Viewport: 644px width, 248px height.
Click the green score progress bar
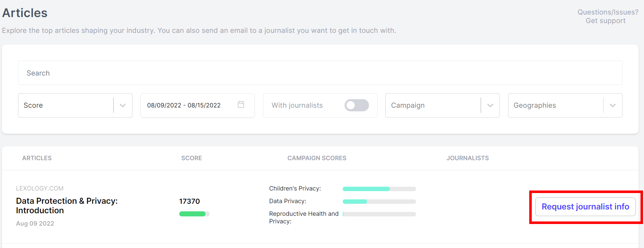coord(194,214)
